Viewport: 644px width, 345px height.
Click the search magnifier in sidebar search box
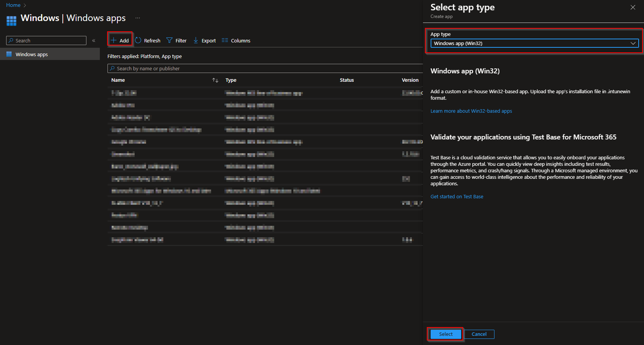(x=11, y=40)
